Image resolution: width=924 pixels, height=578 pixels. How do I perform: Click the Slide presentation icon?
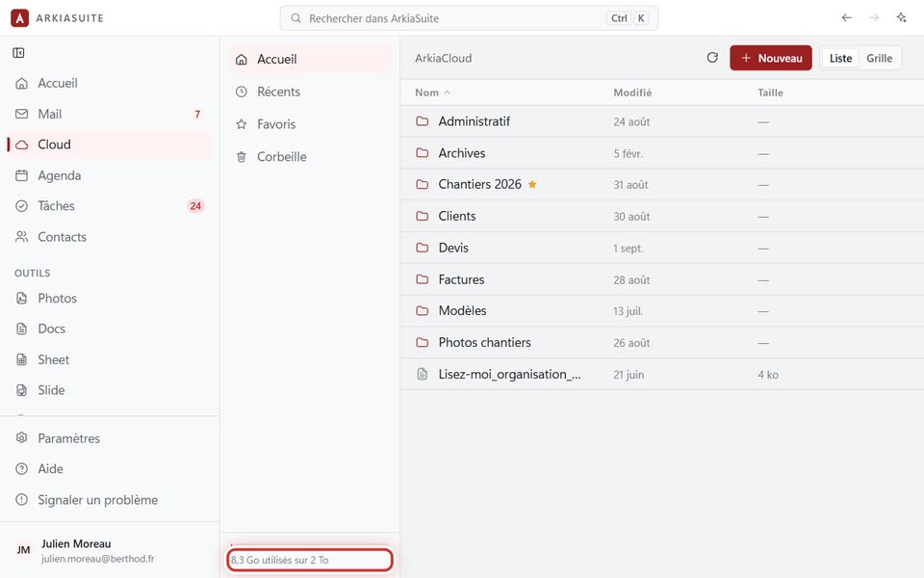coord(22,390)
